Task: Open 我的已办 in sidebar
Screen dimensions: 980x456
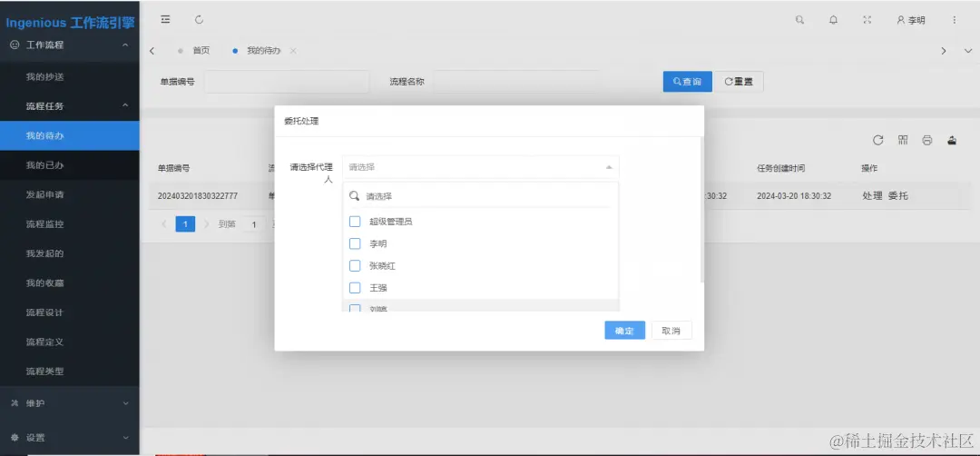Action: pyautogui.click(x=69, y=165)
